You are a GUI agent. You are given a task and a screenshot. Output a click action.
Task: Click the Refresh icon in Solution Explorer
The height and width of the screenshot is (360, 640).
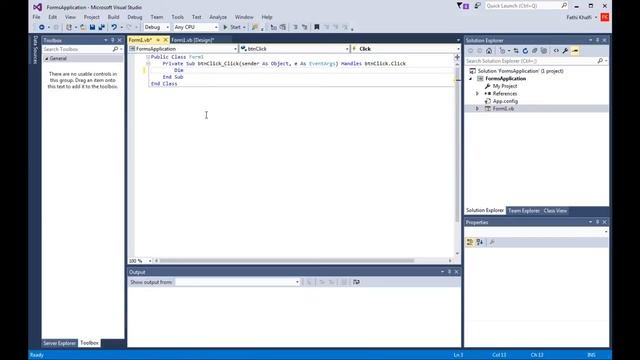tap(525, 51)
